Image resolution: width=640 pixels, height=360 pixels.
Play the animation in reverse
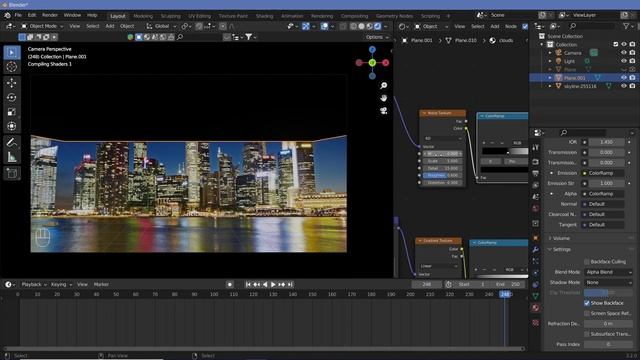coord(265,284)
